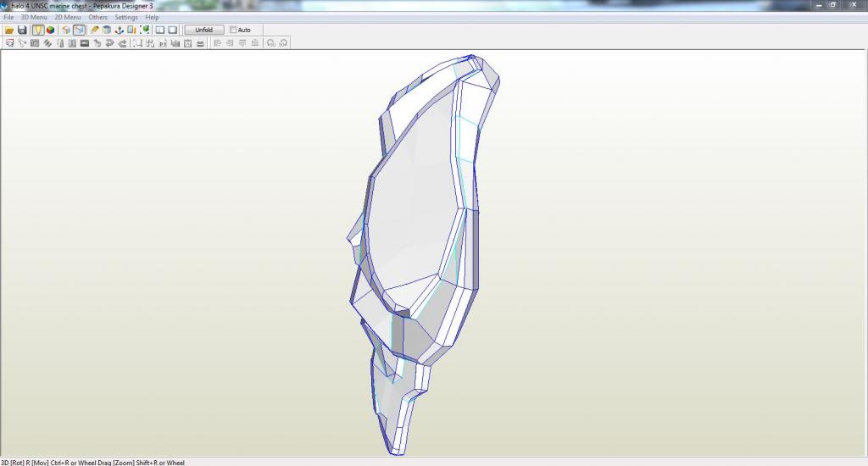Toggle the colored cube texture icon

point(50,30)
